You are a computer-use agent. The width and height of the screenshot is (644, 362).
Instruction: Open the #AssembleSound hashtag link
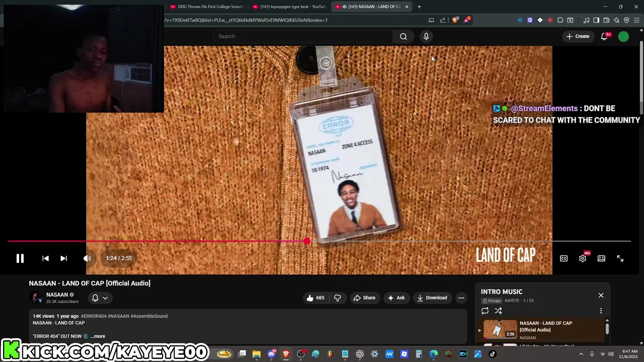coord(149,316)
